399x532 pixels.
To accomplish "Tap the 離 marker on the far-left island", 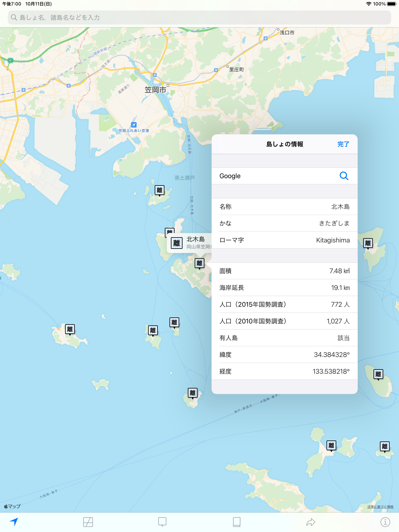I will click(70, 329).
